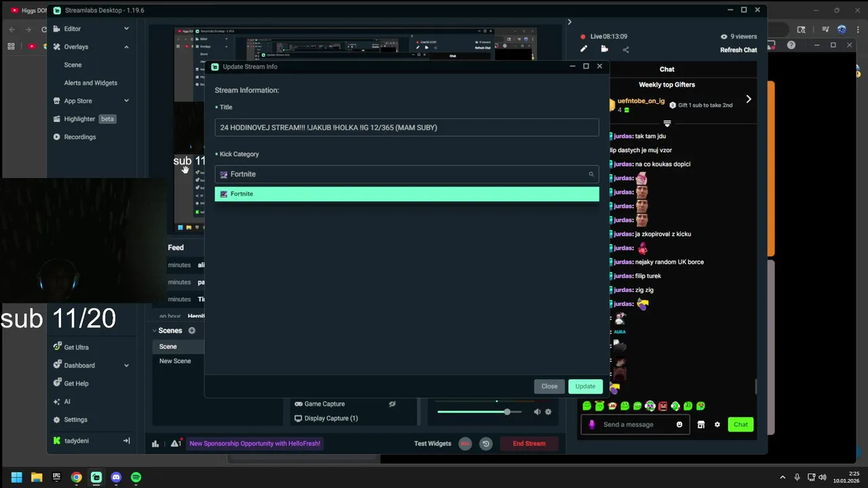Click the chat scrollbar
The height and width of the screenshot is (488, 868).
point(755,386)
